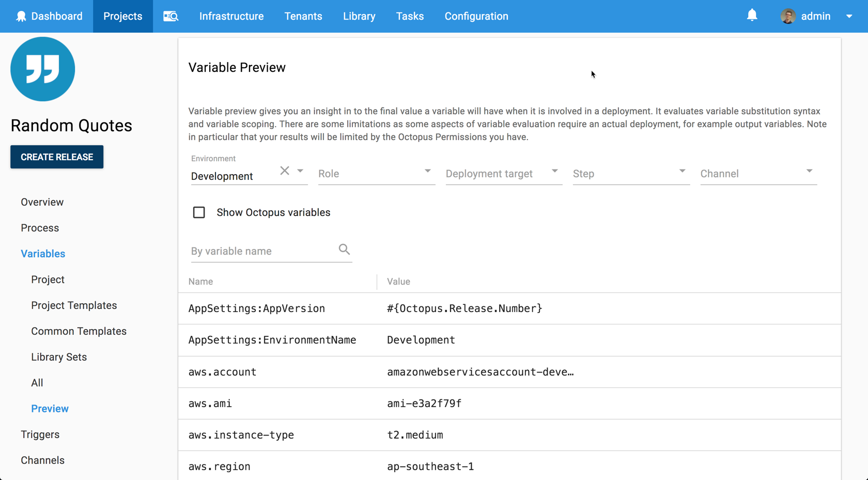Click the Random Quotes project logo
This screenshot has width=868, height=480.
(42, 69)
